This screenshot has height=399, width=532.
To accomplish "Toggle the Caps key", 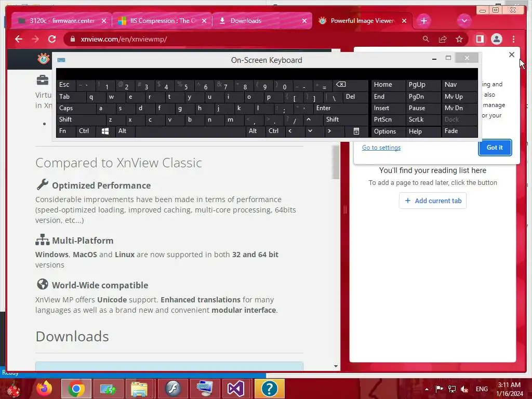I will coord(76,108).
